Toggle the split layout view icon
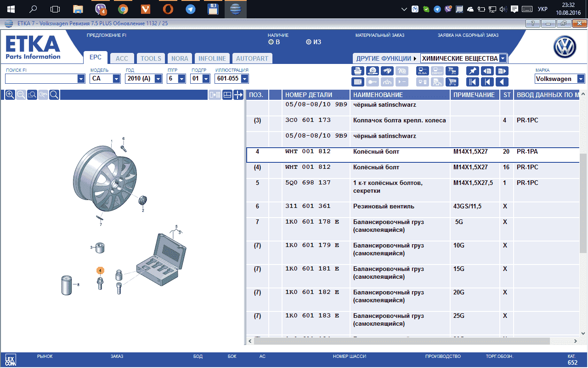 [x=227, y=95]
